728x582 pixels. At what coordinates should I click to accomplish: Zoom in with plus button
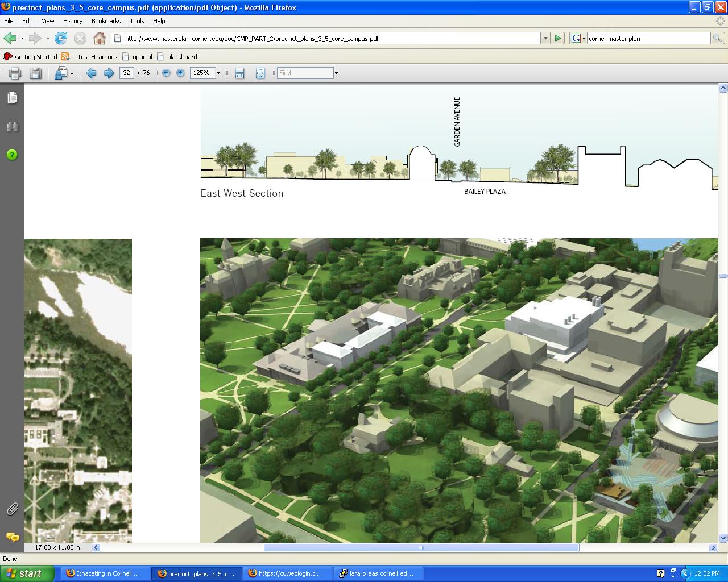pyautogui.click(x=180, y=73)
